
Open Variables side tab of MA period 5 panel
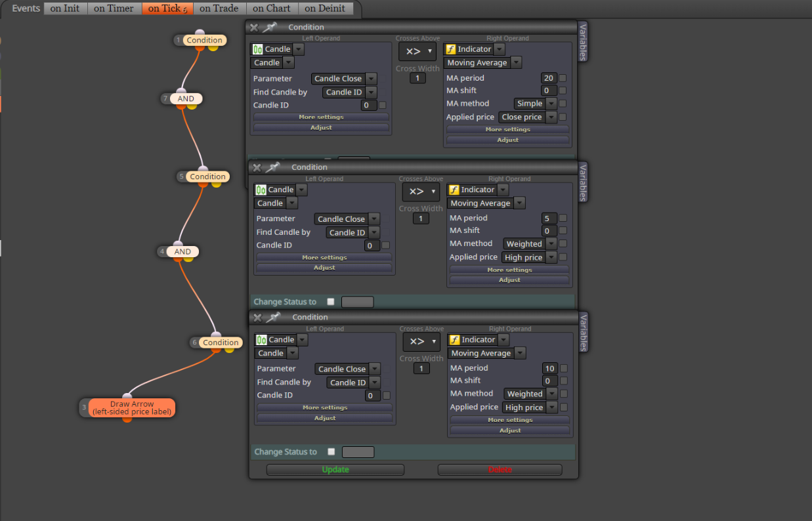click(582, 182)
